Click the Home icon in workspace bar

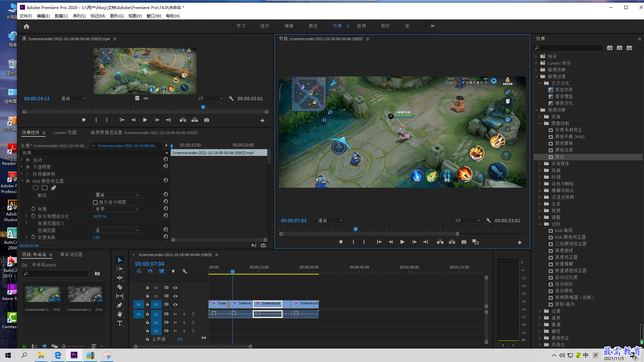pyautogui.click(x=26, y=26)
